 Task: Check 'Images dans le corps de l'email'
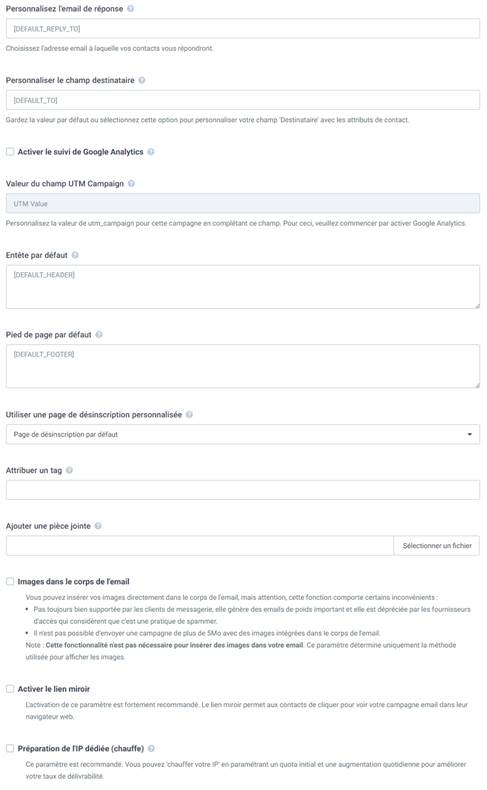(10, 581)
